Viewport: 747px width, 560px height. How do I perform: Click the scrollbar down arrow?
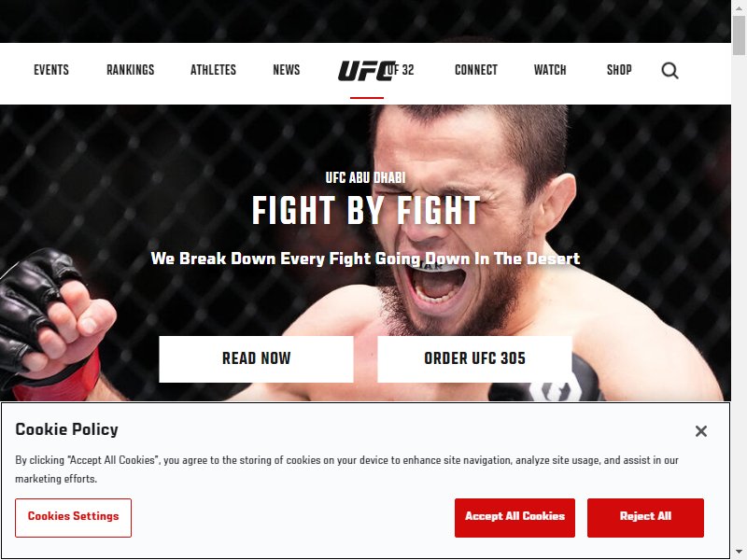click(739, 553)
